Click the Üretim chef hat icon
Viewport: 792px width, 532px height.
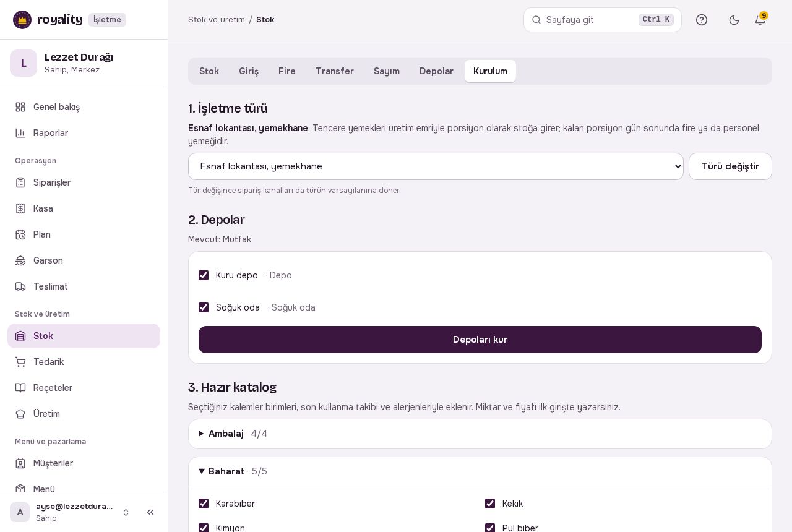[x=20, y=414]
